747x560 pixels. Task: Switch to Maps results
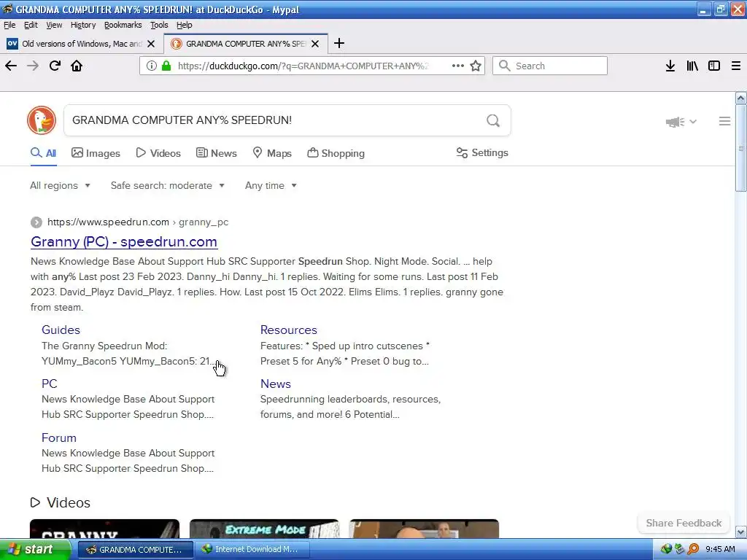[x=272, y=153]
